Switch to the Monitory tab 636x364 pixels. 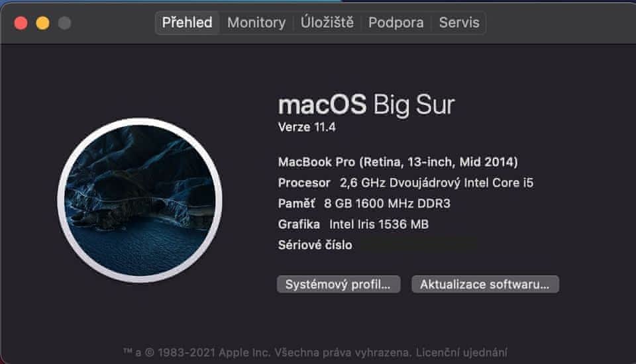[256, 23]
